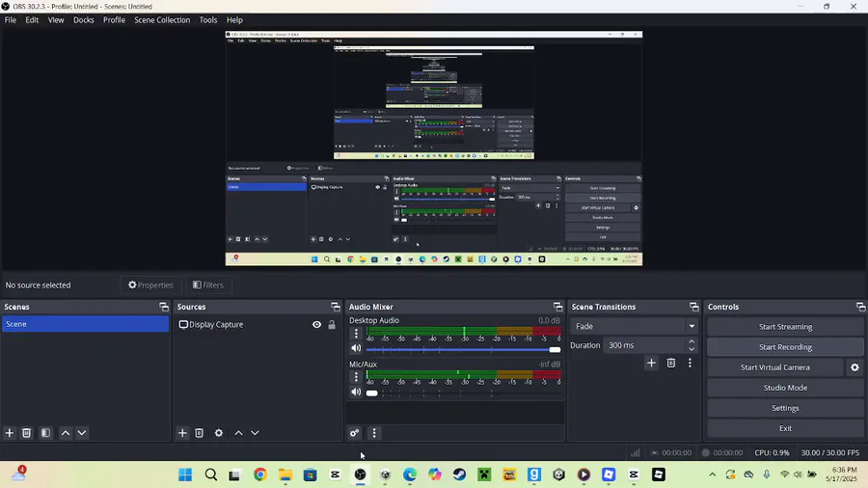Show hidden system tray icons chevron
868x488 pixels.
click(713, 474)
